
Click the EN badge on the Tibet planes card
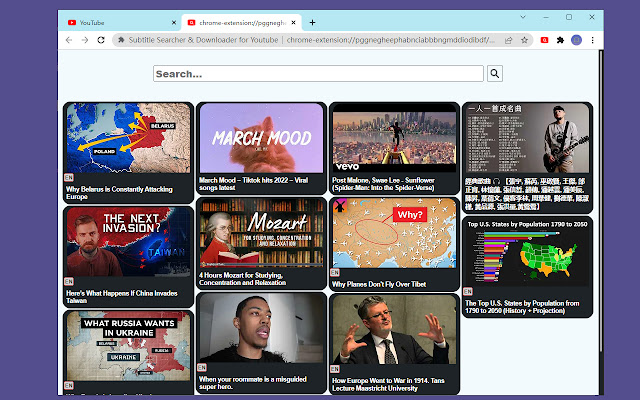tap(335, 273)
